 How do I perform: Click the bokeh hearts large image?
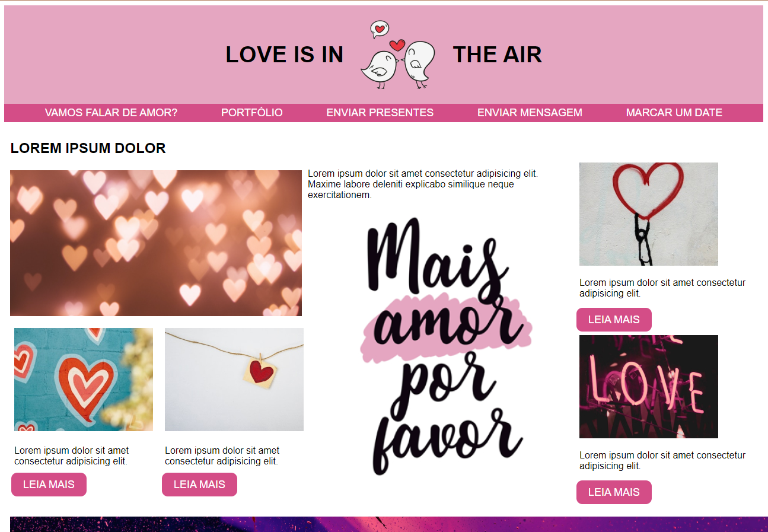tap(156, 243)
